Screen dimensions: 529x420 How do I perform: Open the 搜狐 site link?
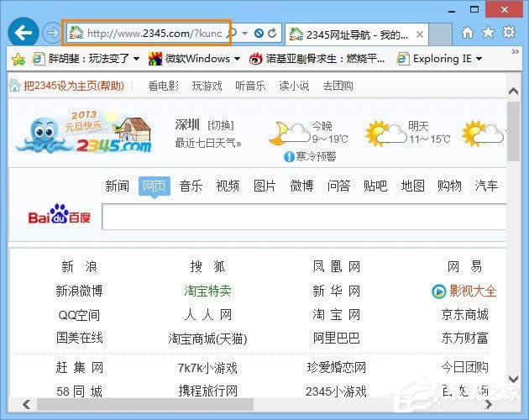tap(207, 267)
